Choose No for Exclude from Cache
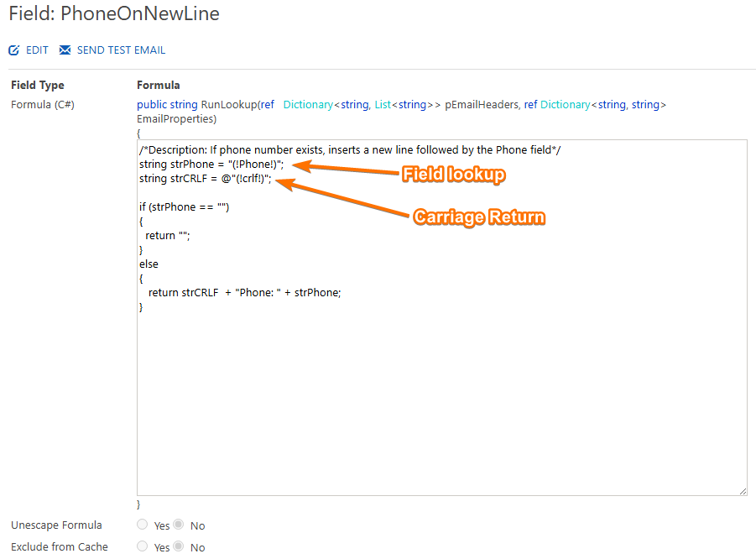756x559 pixels. pos(179,547)
